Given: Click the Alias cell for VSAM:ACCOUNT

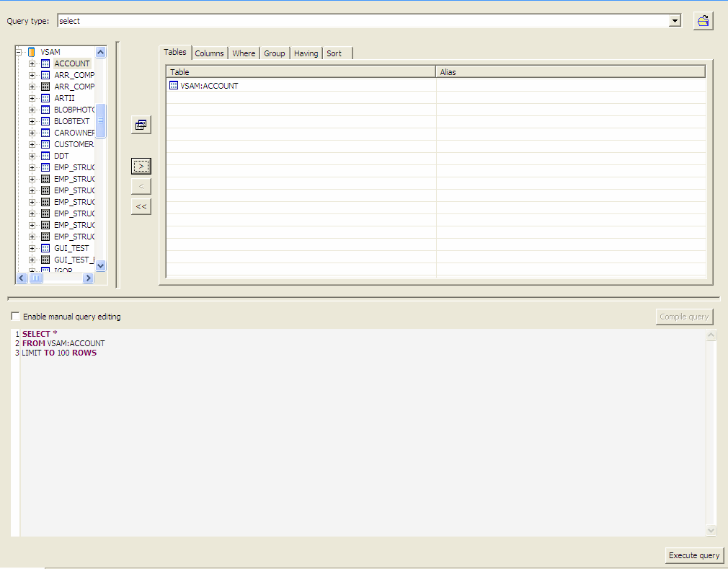Looking at the screenshot, I should click(x=569, y=85).
